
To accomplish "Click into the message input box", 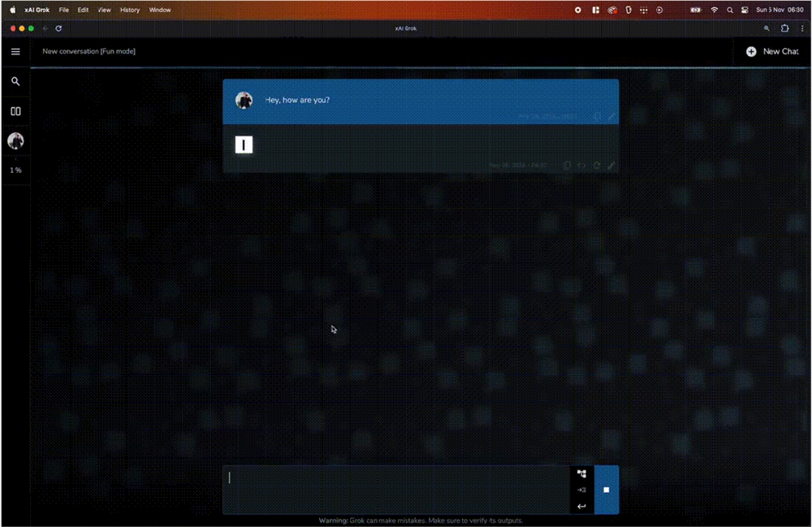I will point(396,490).
